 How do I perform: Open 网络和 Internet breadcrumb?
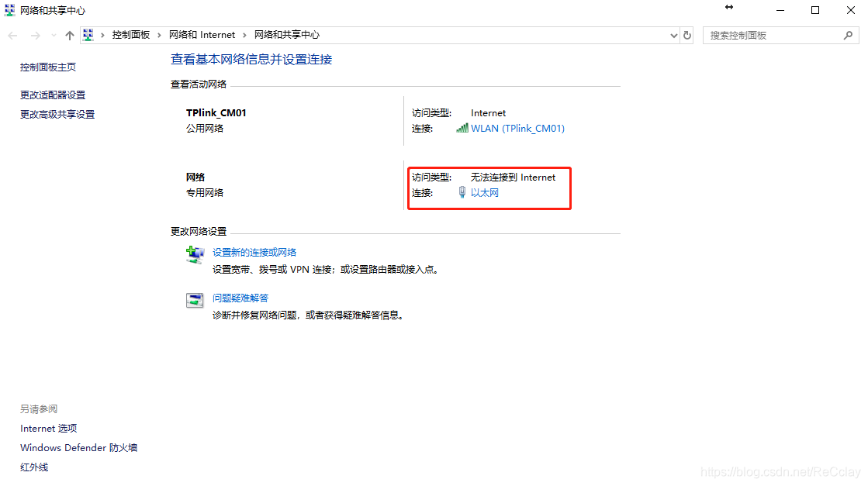[202, 35]
